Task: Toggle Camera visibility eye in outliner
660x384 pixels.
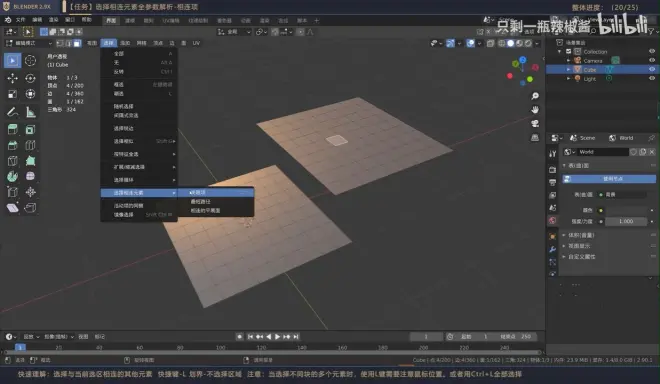Action: (x=652, y=61)
